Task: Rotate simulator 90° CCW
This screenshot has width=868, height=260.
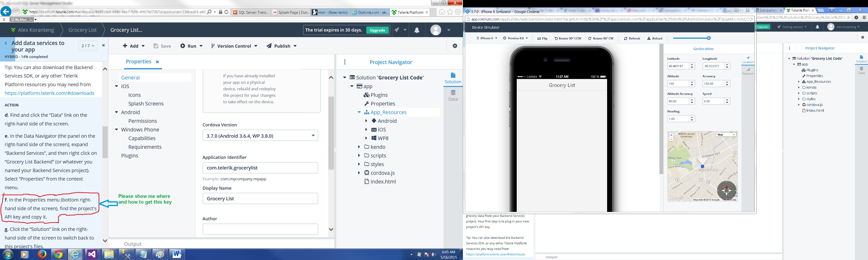Action: [568, 38]
